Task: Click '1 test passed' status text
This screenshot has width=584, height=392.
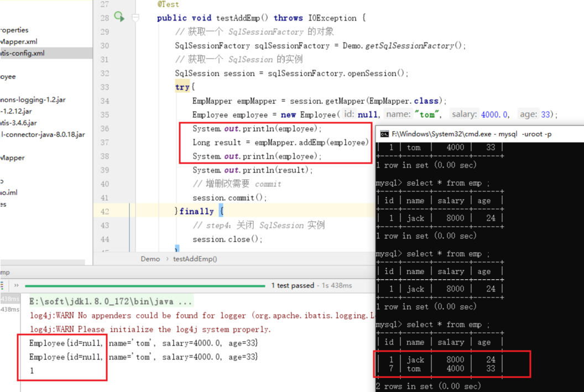Action: pyautogui.click(x=293, y=285)
